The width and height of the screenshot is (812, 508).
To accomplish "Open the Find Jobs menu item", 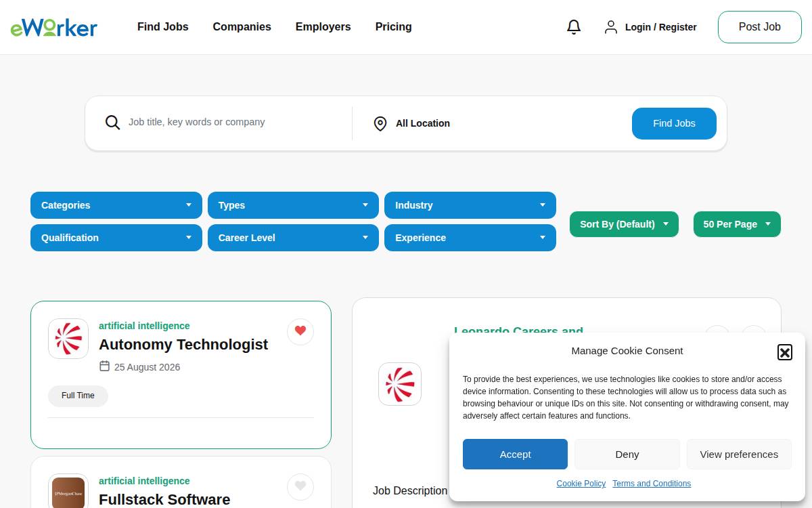I will point(163,27).
